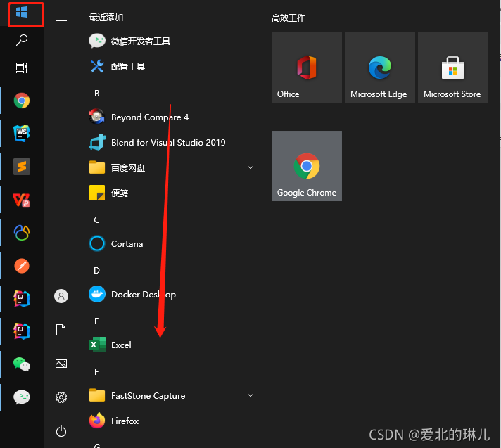Open the Office tile
Screen dimensions: 501x448
coord(307,68)
